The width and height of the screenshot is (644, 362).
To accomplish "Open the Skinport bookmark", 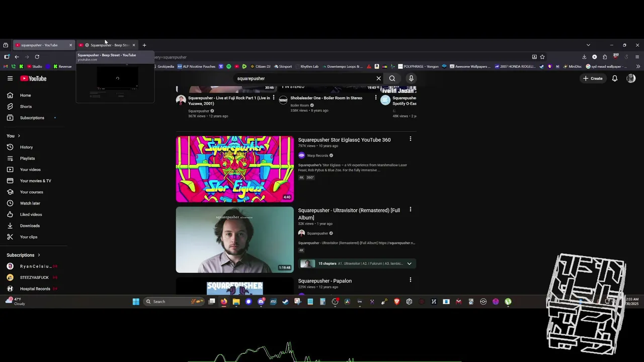I will point(283,66).
